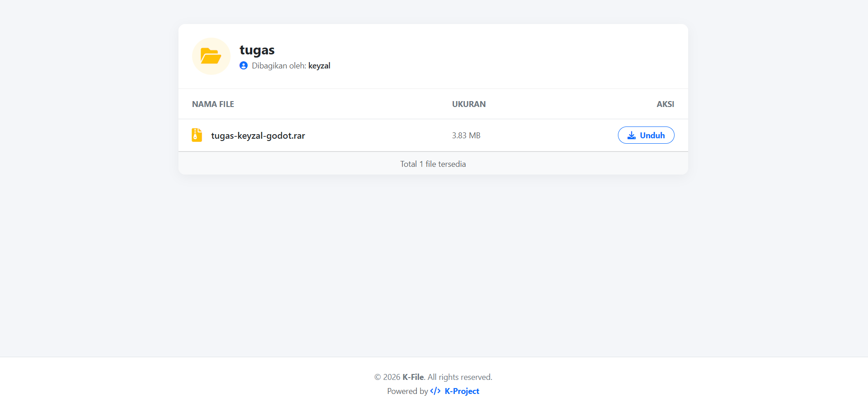Open the K-Project link in footer
868x408 pixels.
pos(462,391)
